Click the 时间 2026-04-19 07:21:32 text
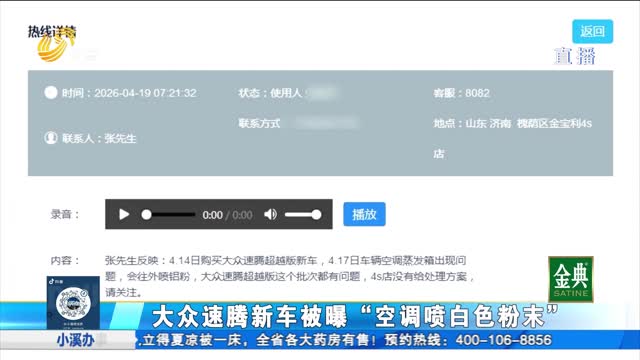This screenshot has height=360, width=640. point(129,93)
